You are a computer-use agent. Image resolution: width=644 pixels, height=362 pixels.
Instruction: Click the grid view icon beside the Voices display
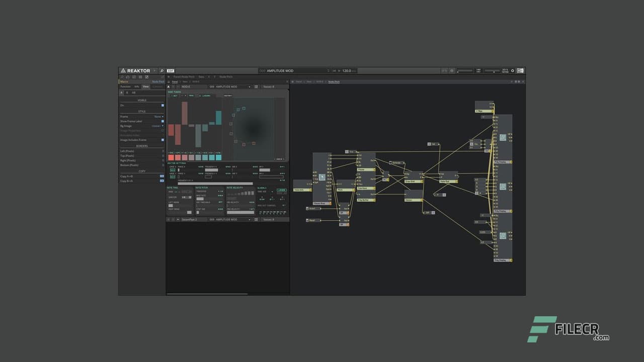[x=256, y=86]
